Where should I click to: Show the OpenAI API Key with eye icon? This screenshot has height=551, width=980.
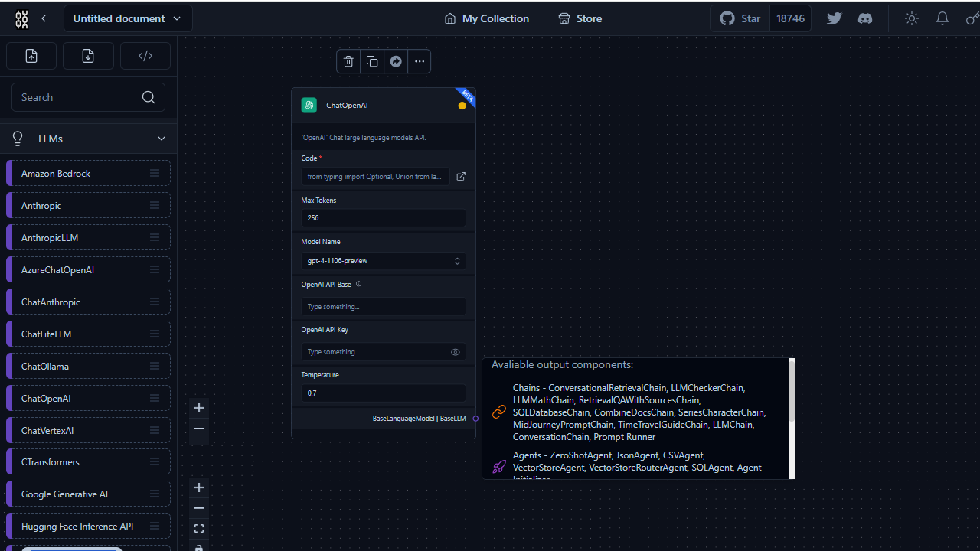pyautogui.click(x=456, y=352)
